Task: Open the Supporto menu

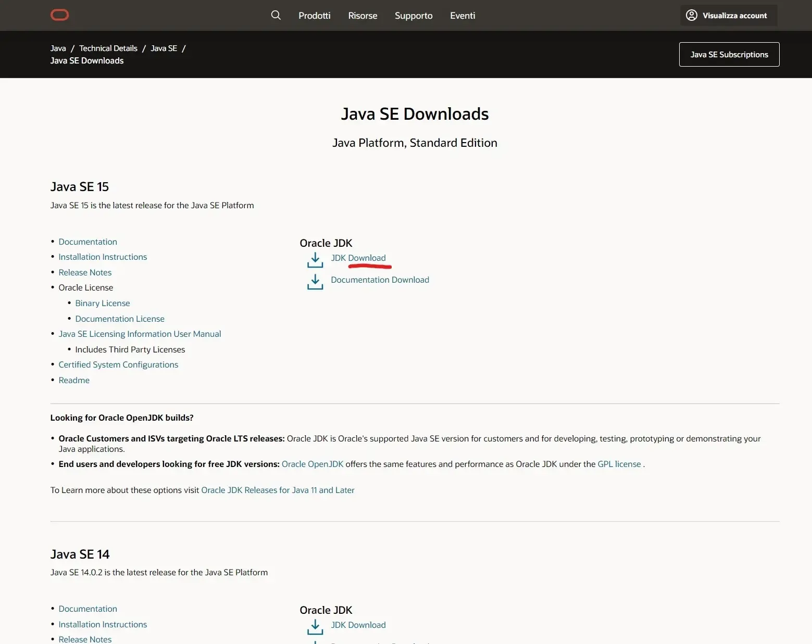Action: (414, 16)
